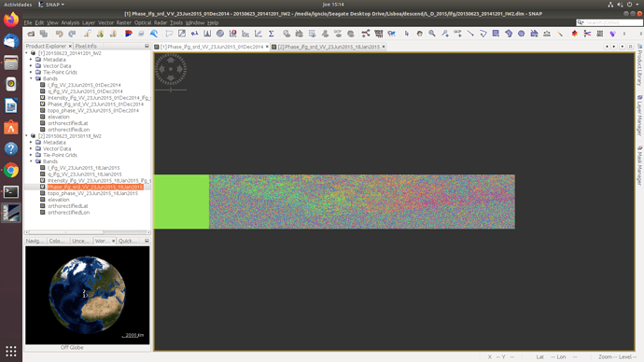Screen dimensions: 644x362
Task: Select the Zoom magnifier tool
Action: tap(432, 34)
